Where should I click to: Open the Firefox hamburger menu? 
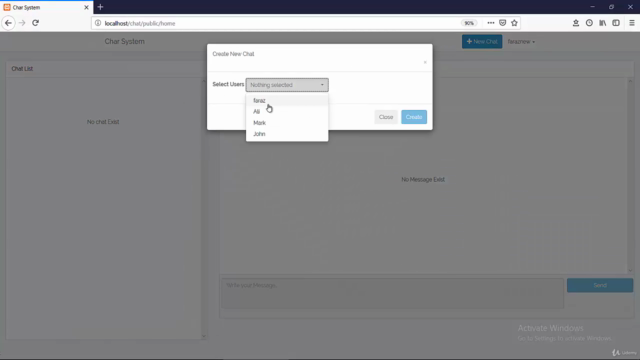[632, 23]
